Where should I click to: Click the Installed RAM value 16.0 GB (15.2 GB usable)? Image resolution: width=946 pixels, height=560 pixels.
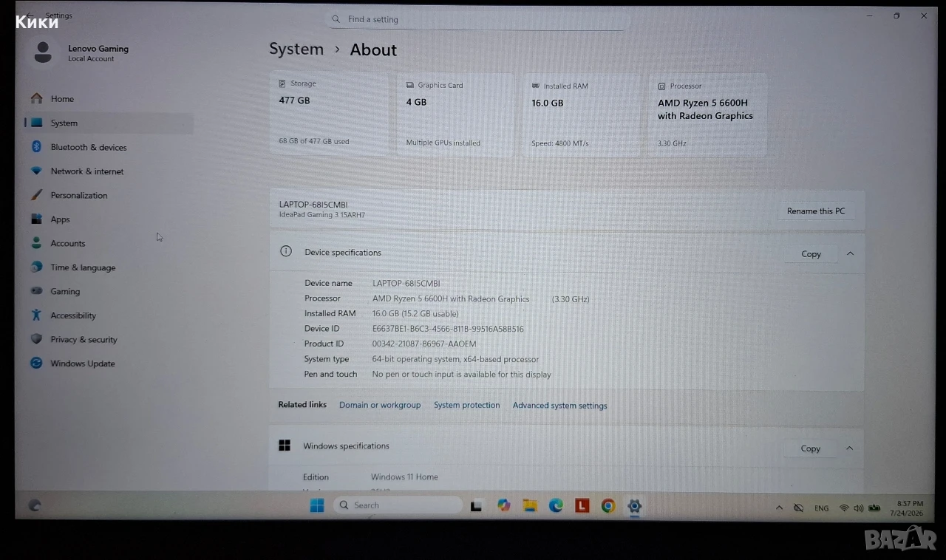pos(415,313)
